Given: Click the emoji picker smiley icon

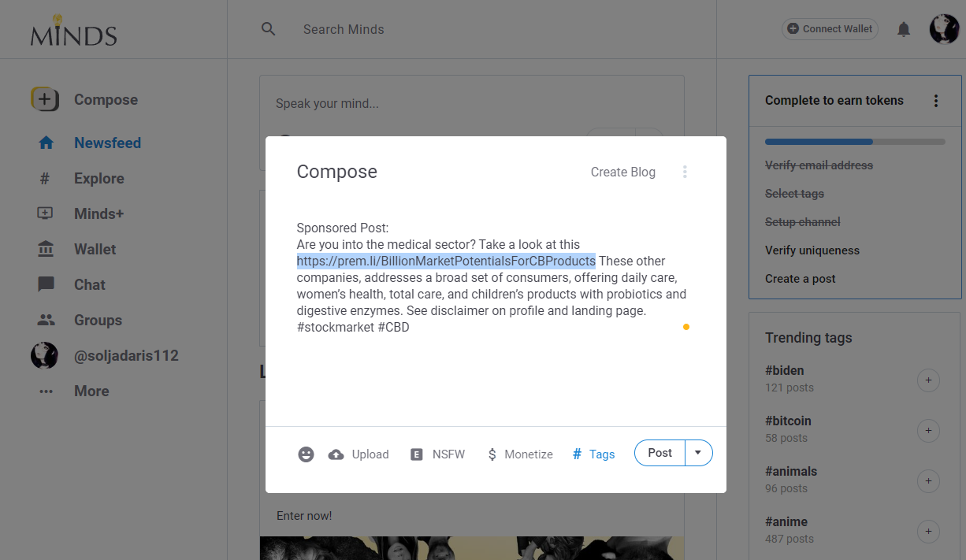Looking at the screenshot, I should point(306,454).
